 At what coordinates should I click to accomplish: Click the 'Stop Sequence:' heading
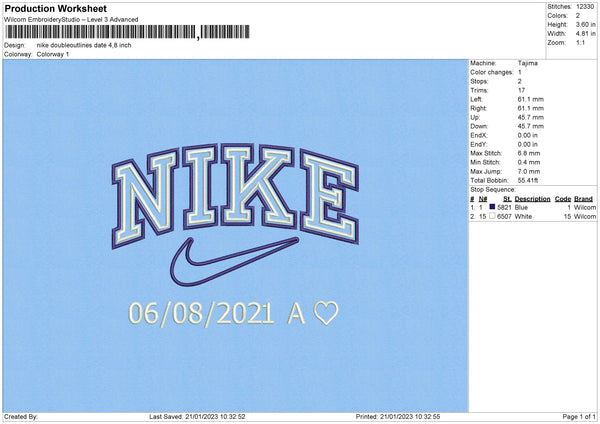click(x=493, y=189)
